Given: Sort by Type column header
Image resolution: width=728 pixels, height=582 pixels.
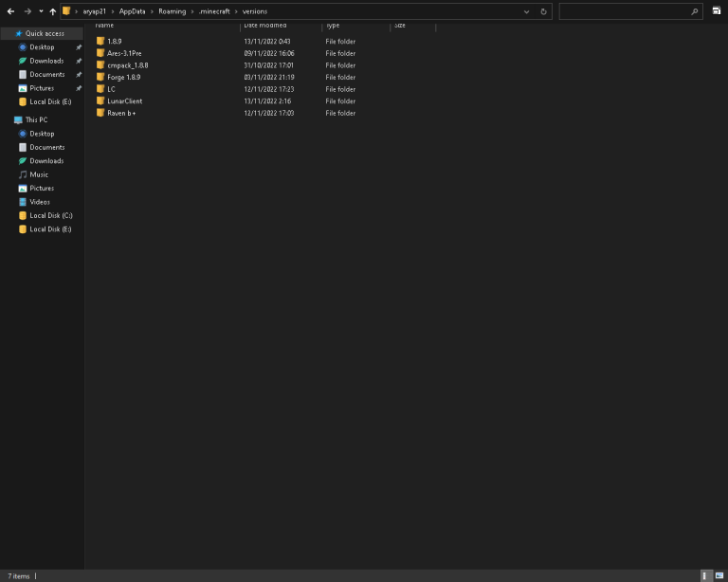Looking at the screenshot, I should pos(333,26).
